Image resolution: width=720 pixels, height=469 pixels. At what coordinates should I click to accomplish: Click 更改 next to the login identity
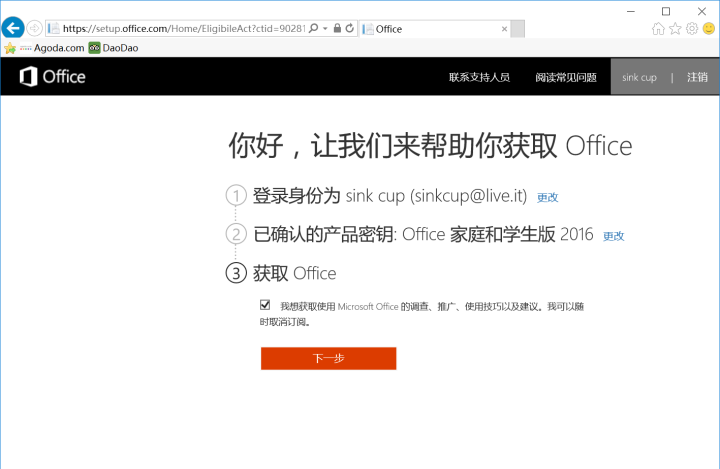click(x=547, y=198)
